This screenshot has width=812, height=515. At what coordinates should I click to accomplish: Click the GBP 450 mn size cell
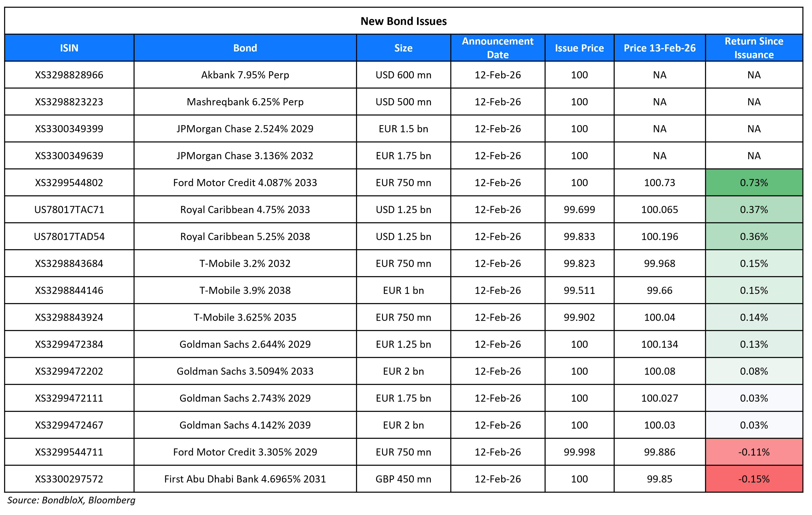(403, 479)
